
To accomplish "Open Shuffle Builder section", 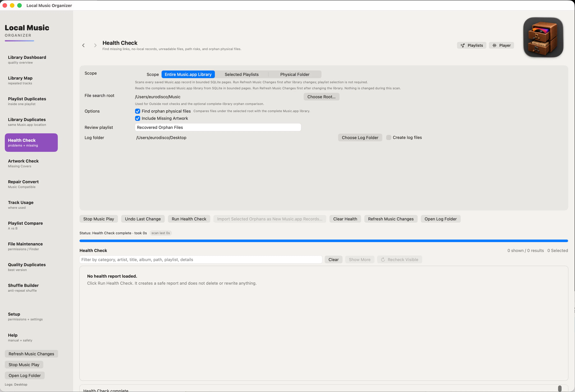I will pyautogui.click(x=31, y=288).
